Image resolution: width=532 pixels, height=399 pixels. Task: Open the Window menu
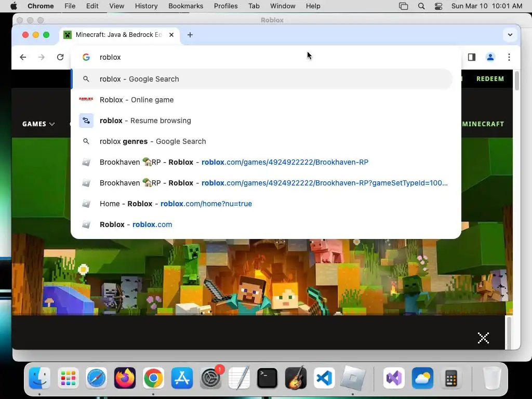click(283, 6)
